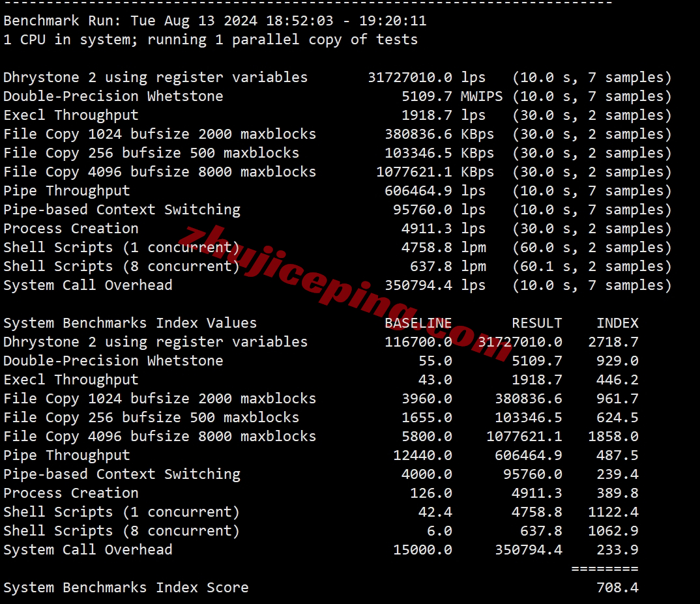The height and width of the screenshot is (604, 700).
Task: Click the File Copy 4096 index value 1858.0
Action: point(613,437)
